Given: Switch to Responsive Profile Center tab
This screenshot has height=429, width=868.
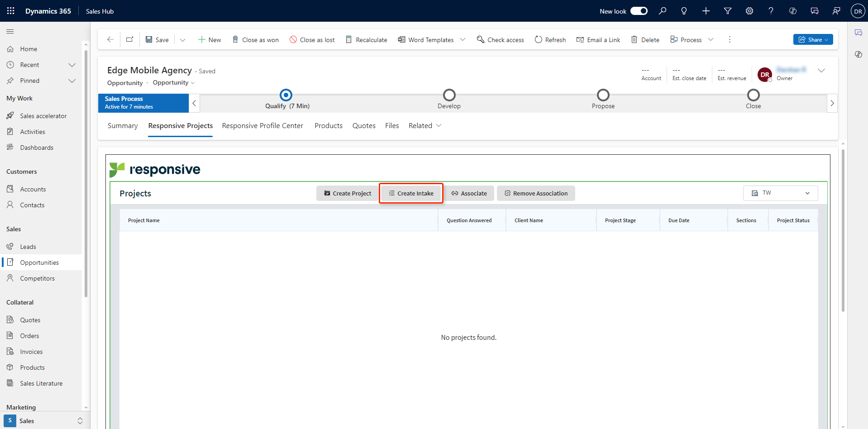Looking at the screenshot, I should point(262,125).
